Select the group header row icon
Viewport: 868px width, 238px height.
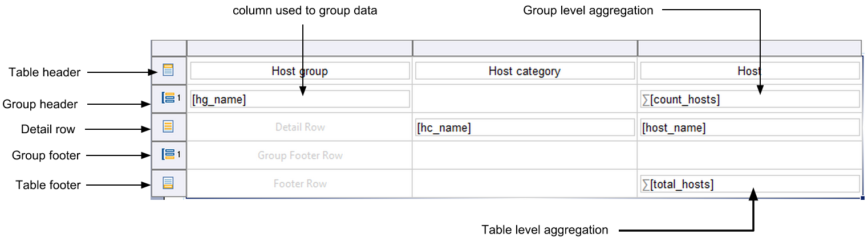[169, 99]
